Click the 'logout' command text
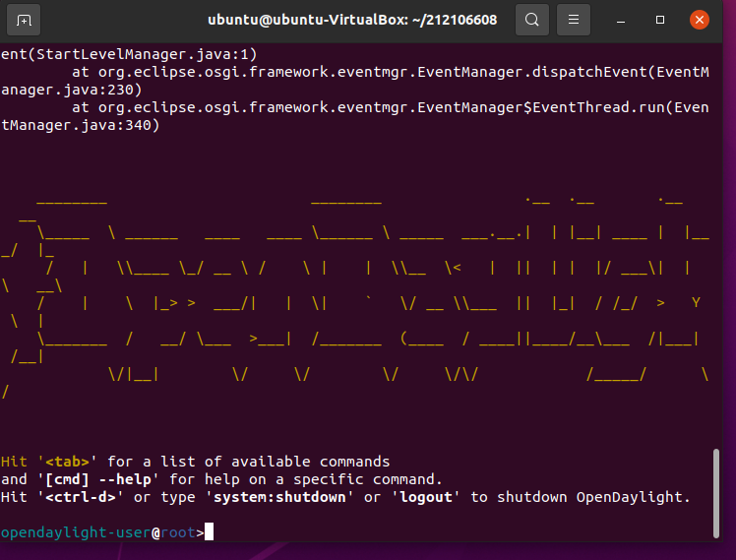Image resolution: width=736 pixels, height=560 pixels. tap(426, 497)
